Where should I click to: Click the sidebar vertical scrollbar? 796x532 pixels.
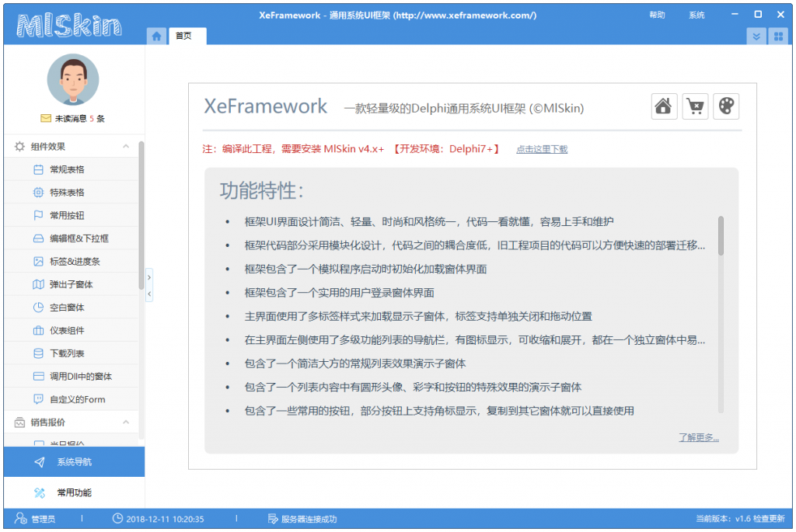coord(141,216)
